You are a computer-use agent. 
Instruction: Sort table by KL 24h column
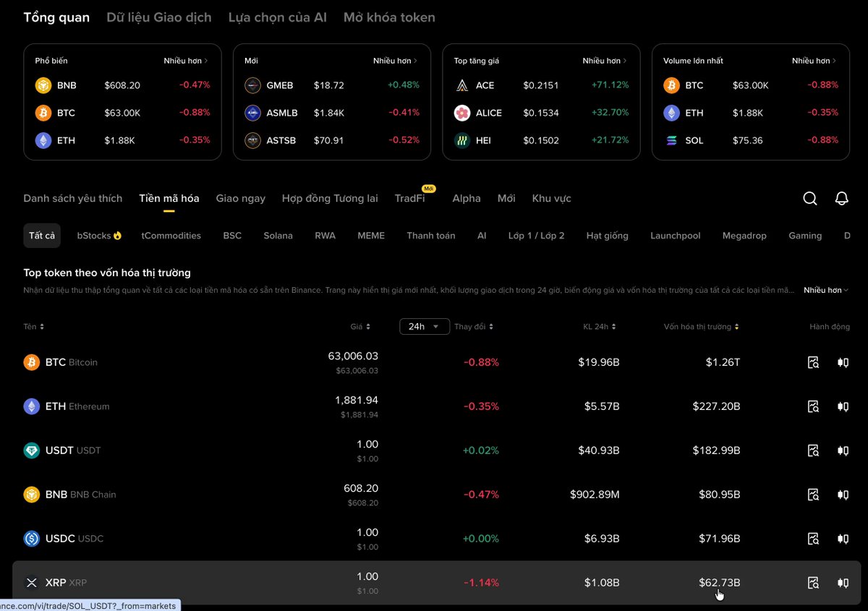(x=600, y=327)
